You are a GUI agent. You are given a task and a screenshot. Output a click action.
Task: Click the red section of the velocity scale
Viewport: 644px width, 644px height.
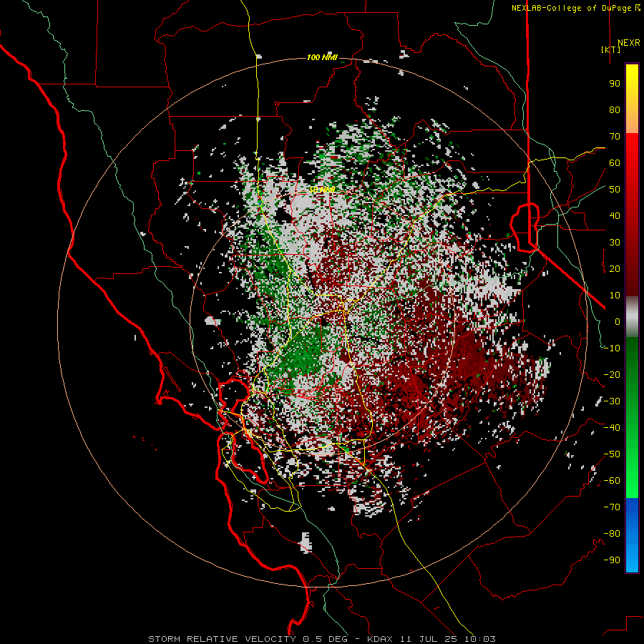click(x=632, y=215)
